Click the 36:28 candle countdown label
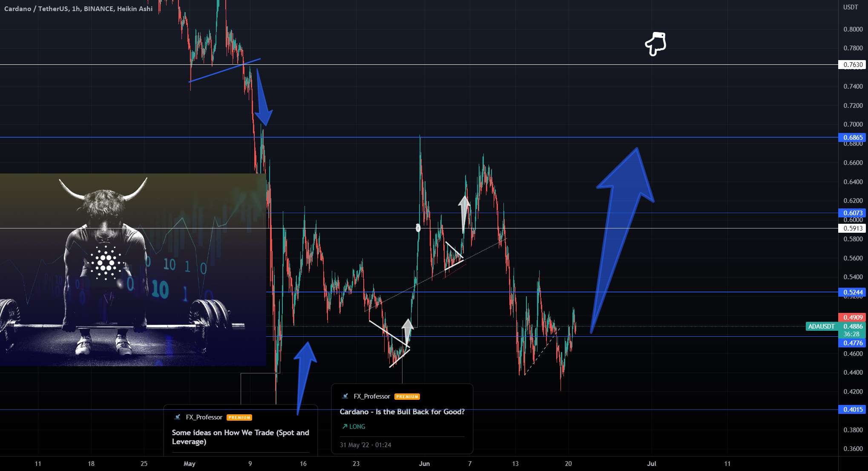 [x=852, y=334]
